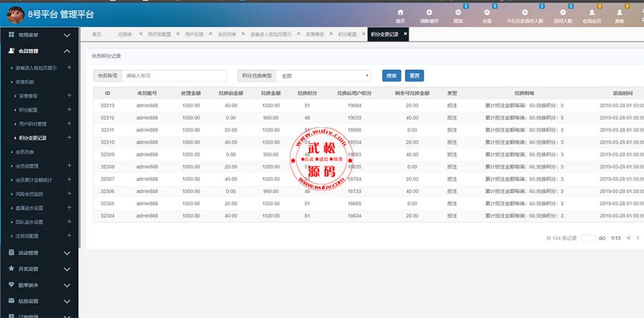Click user points value 18634

pos(354,216)
